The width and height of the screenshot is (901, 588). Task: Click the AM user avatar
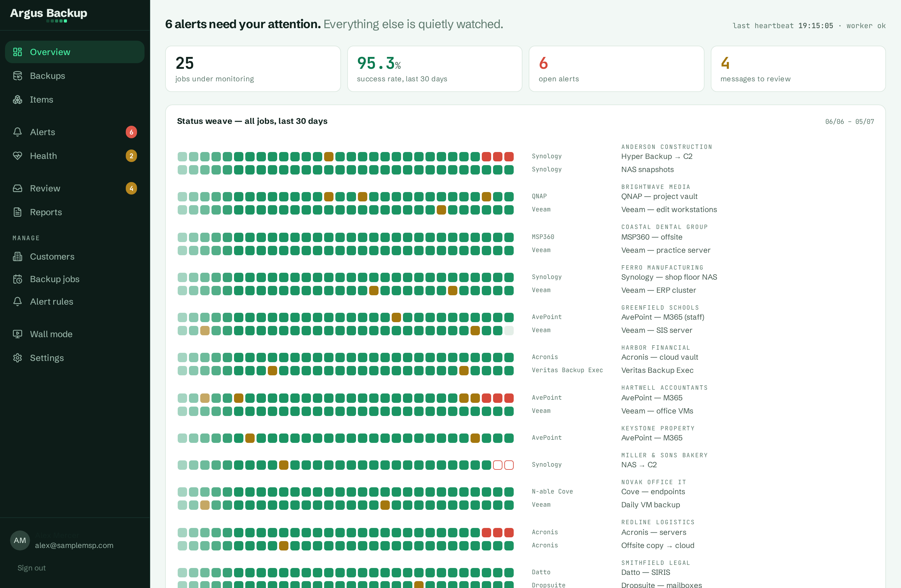click(20, 540)
